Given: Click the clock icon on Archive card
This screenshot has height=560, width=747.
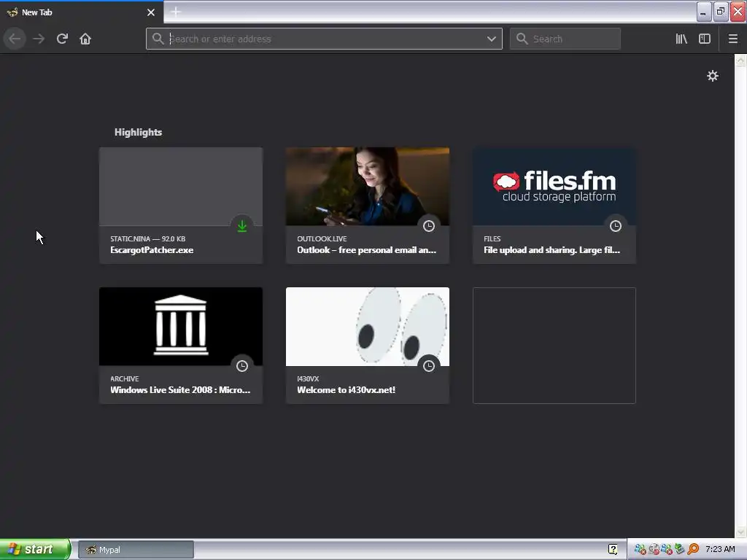Looking at the screenshot, I should pyautogui.click(x=242, y=366).
